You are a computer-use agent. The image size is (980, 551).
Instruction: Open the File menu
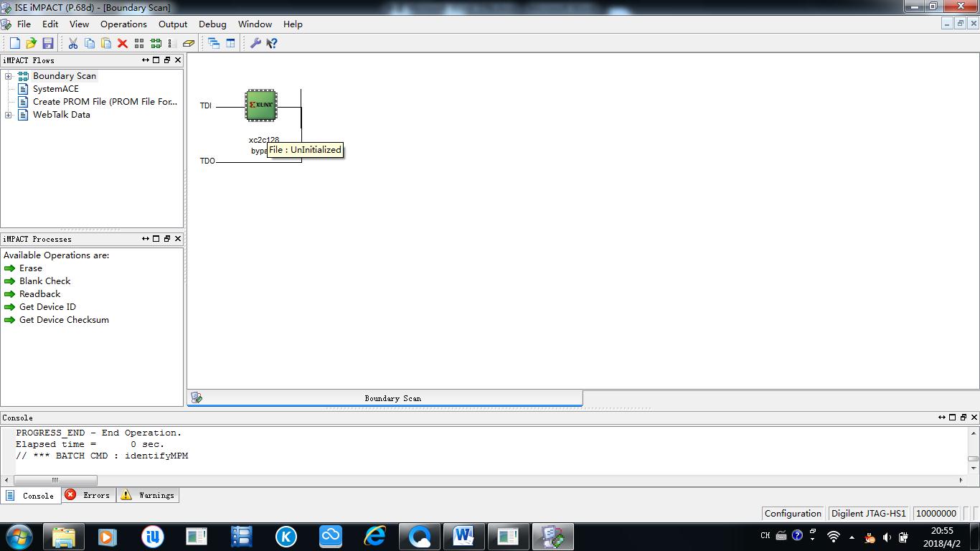coord(24,24)
